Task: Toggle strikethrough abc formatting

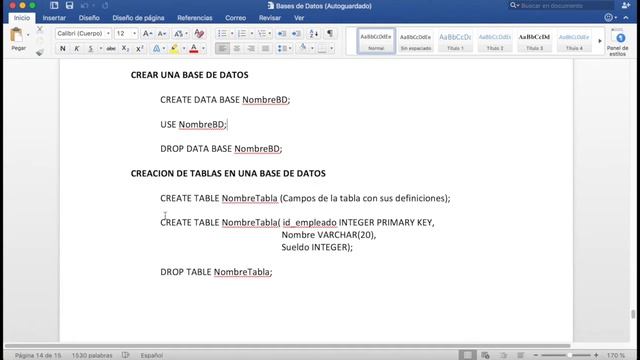Action: point(111,49)
